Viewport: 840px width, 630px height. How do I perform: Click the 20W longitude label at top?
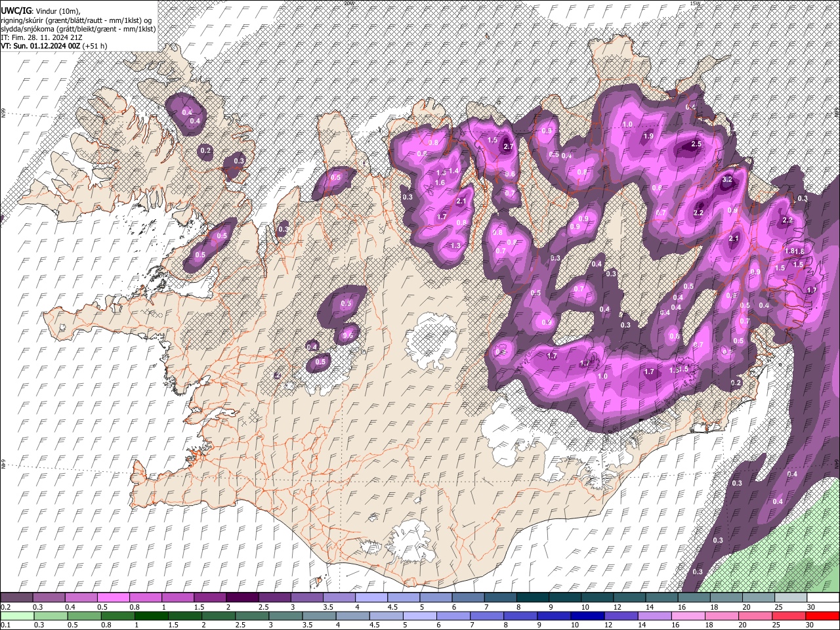pyautogui.click(x=348, y=3)
